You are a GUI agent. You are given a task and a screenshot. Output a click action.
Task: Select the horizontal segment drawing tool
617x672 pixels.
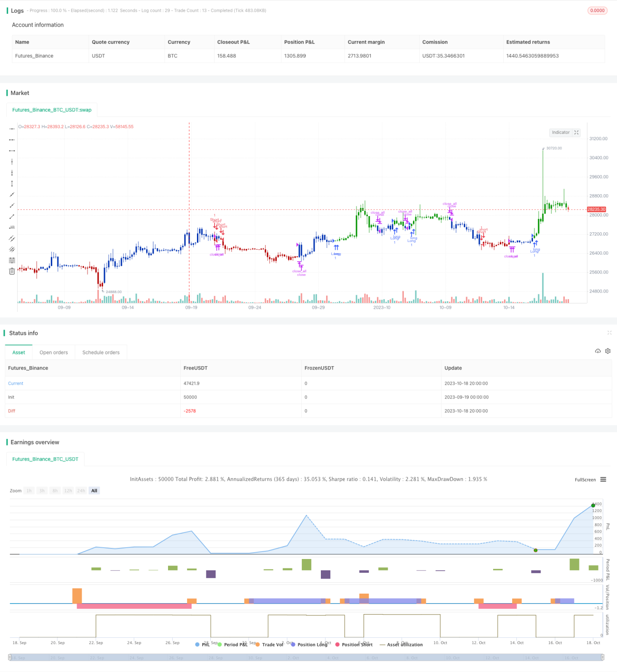point(12,151)
